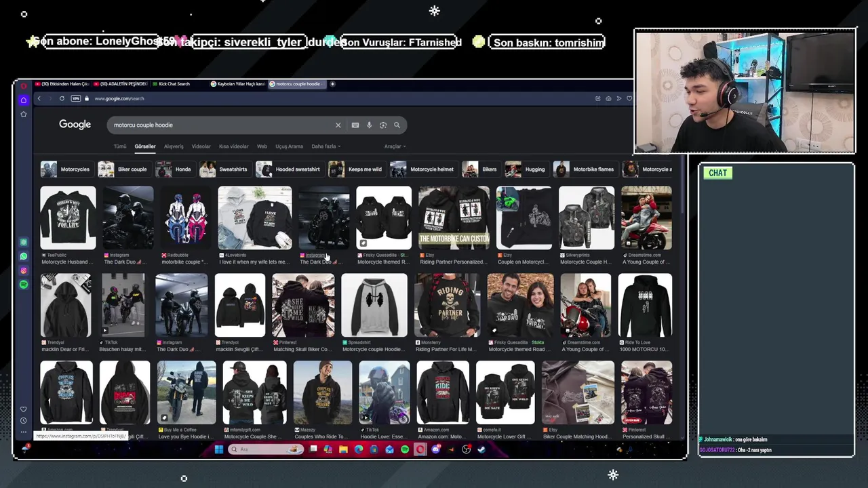Image resolution: width=868 pixels, height=488 pixels.
Task: Select the Hugging filter chip
Action: 526,169
